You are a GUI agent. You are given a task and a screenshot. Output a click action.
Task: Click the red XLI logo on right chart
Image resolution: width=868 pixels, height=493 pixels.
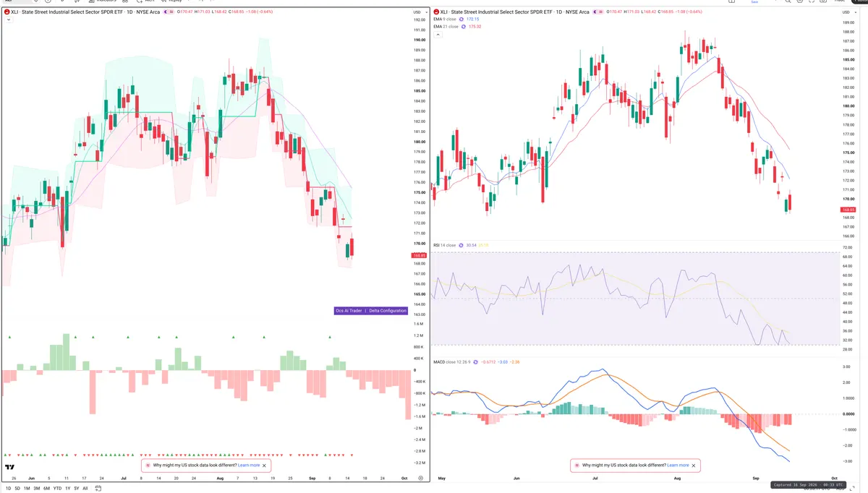coord(435,12)
